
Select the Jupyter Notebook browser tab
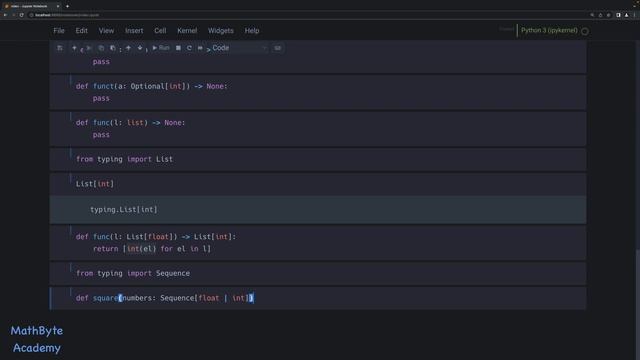coord(31,6)
